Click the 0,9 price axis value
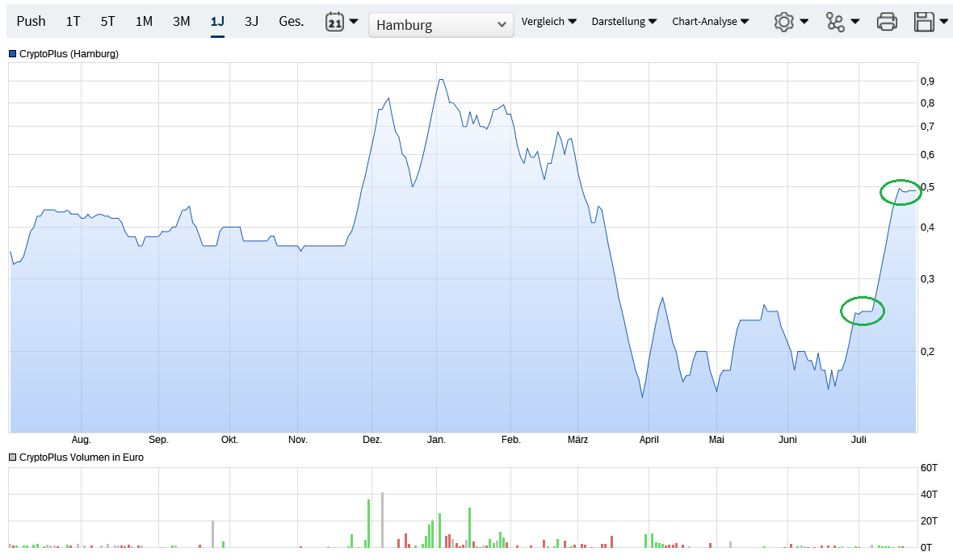 pos(927,81)
